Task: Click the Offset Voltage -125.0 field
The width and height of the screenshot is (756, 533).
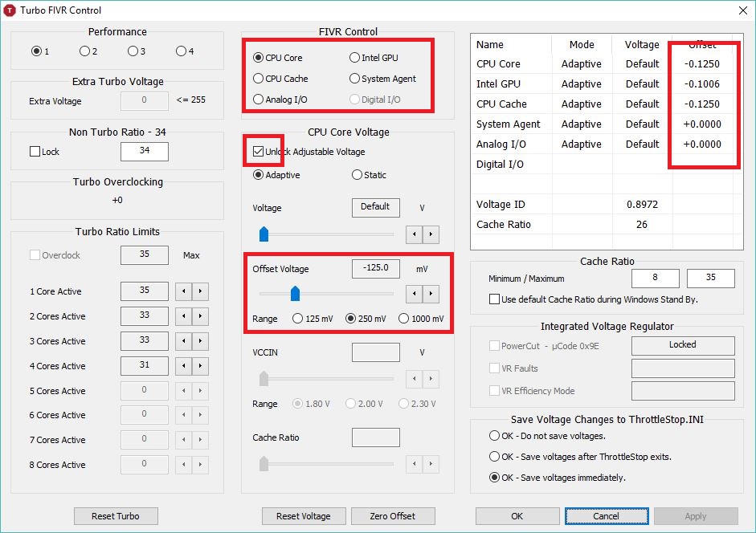Action: pos(375,268)
